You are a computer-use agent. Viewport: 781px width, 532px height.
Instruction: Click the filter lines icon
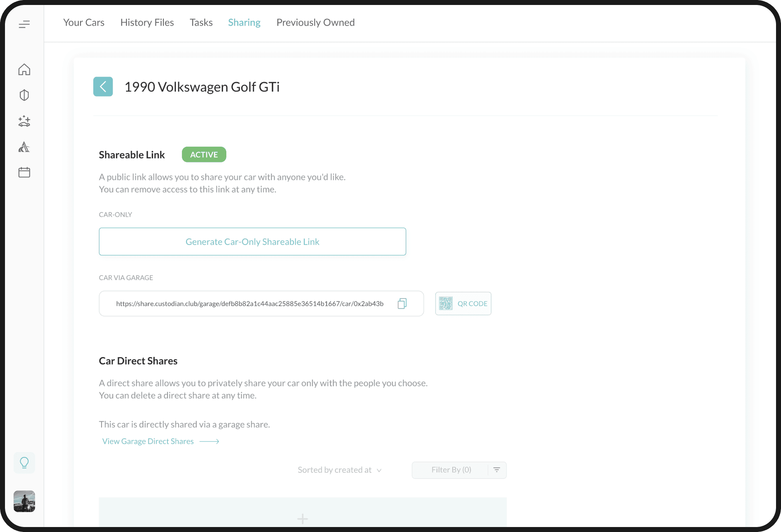pos(497,470)
